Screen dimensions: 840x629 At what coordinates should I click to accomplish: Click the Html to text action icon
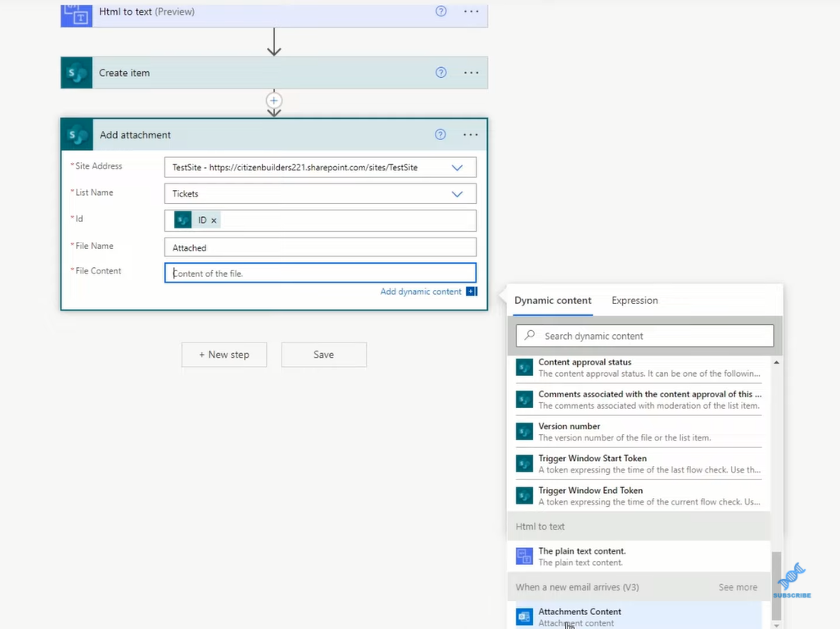(x=76, y=16)
